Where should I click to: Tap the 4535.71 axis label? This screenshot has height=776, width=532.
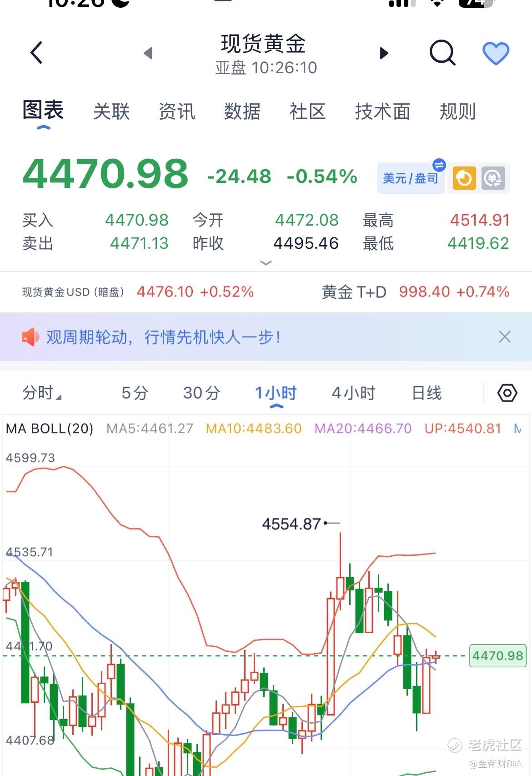pos(29,552)
